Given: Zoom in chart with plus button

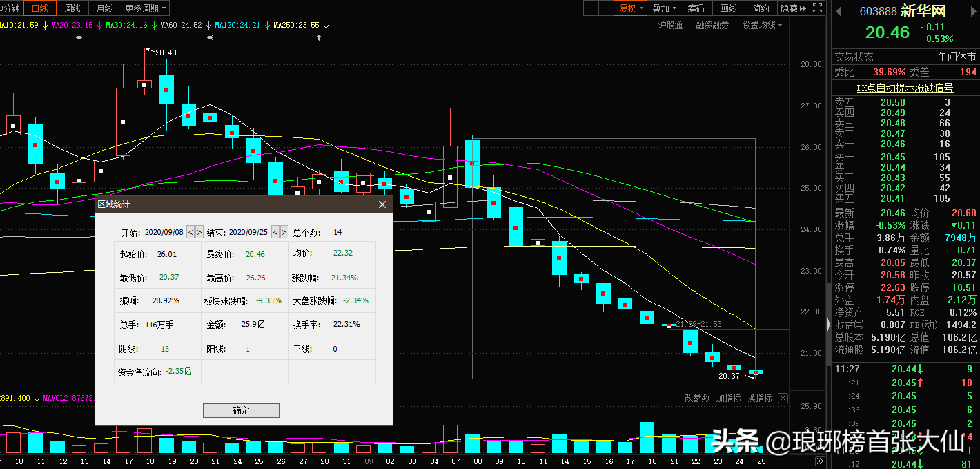Looking at the screenshot, I should [591, 8].
